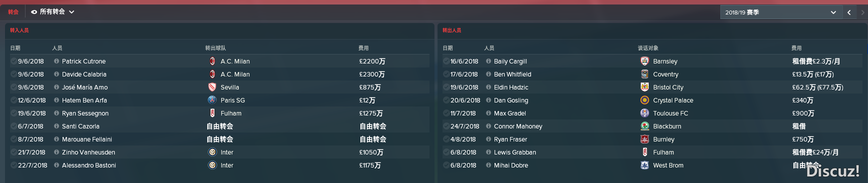The height and width of the screenshot is (183, 868).
Task: Toggle the round marker before Patrick Cutrone's date
Action: click(x=14, y=61)
